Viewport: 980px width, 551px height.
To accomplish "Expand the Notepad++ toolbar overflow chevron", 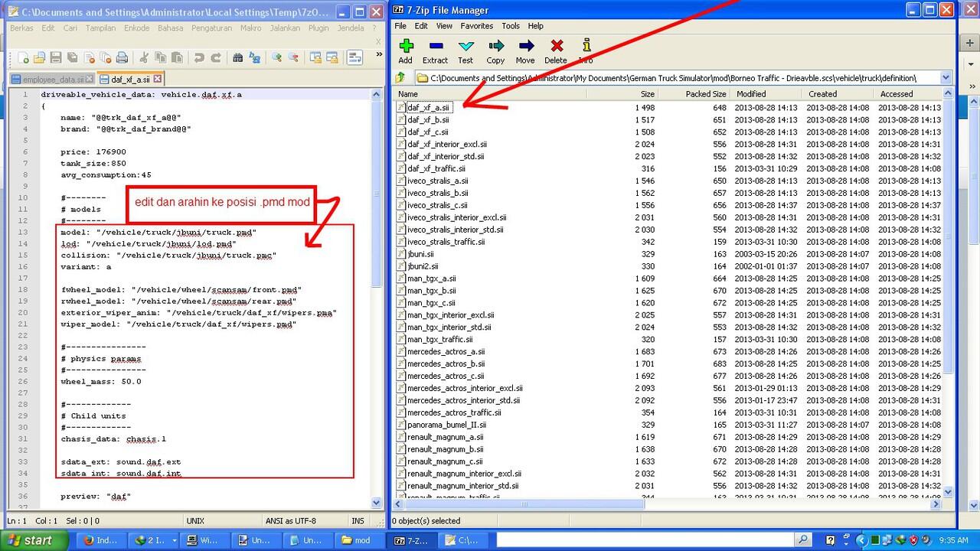I will (x=379, y=56).
